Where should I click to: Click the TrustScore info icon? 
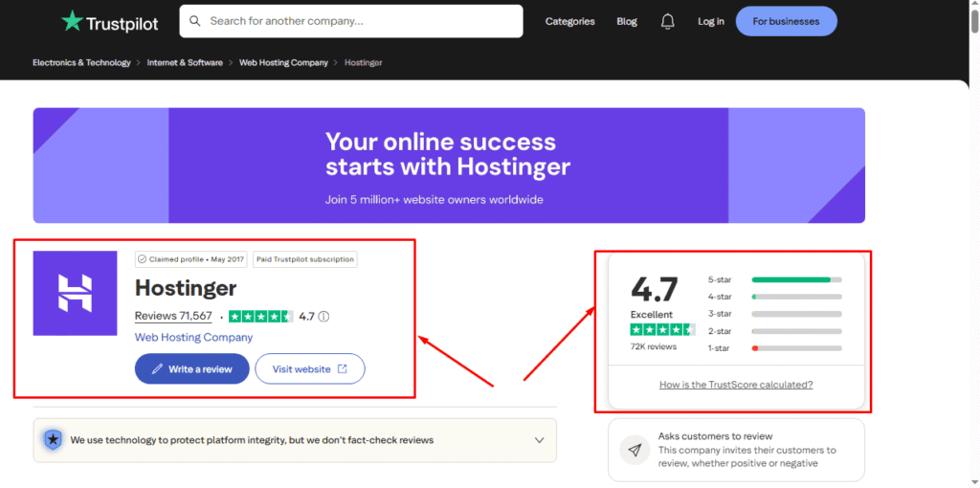[x=323, y=316]
